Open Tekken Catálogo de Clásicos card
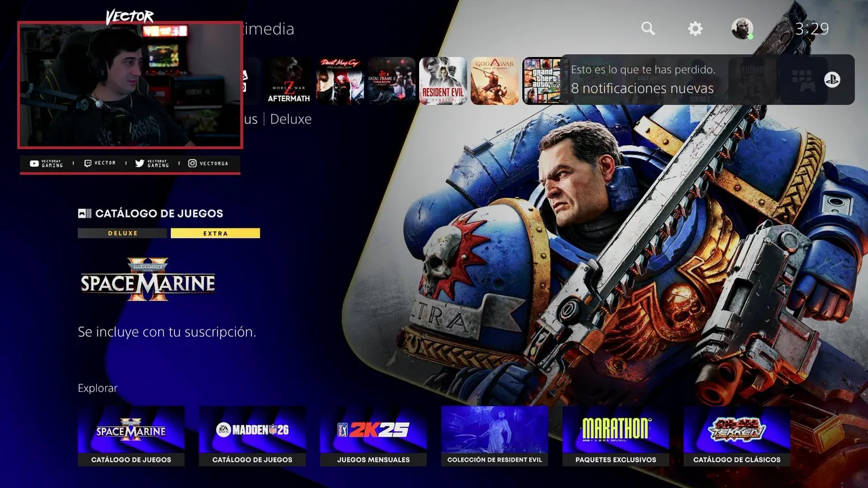This screenshot has width=868, height=488. [737, 436]
